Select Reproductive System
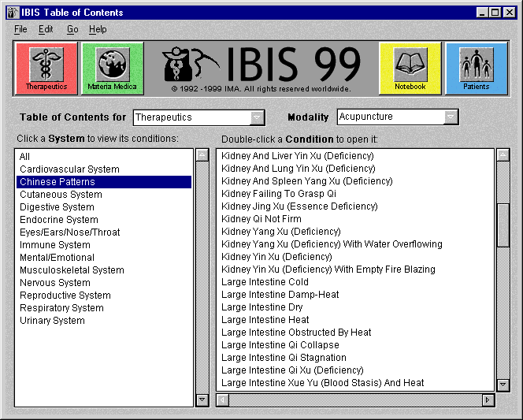The height and width of the screenshot is (420, 523). click(104, 295)
